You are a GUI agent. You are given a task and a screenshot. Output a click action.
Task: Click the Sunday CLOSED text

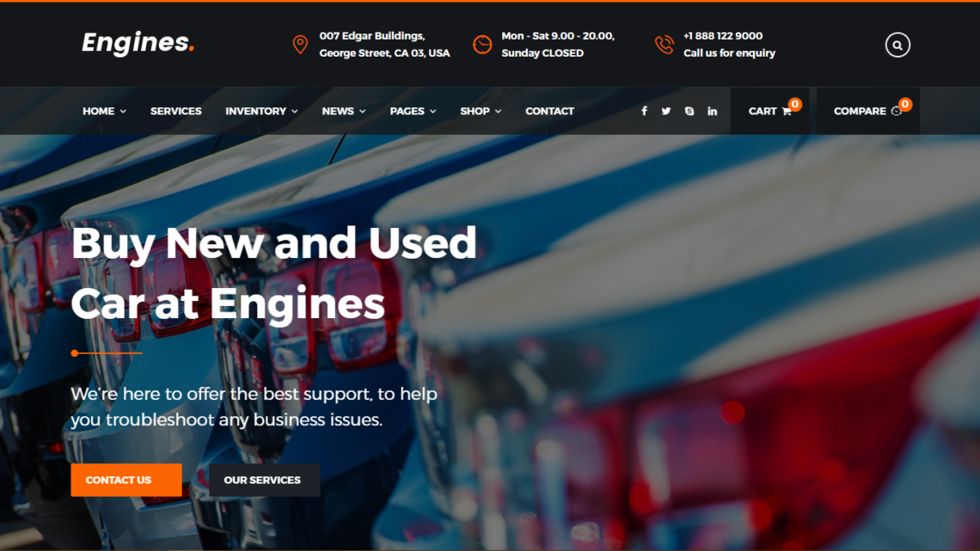coord(542,53)
